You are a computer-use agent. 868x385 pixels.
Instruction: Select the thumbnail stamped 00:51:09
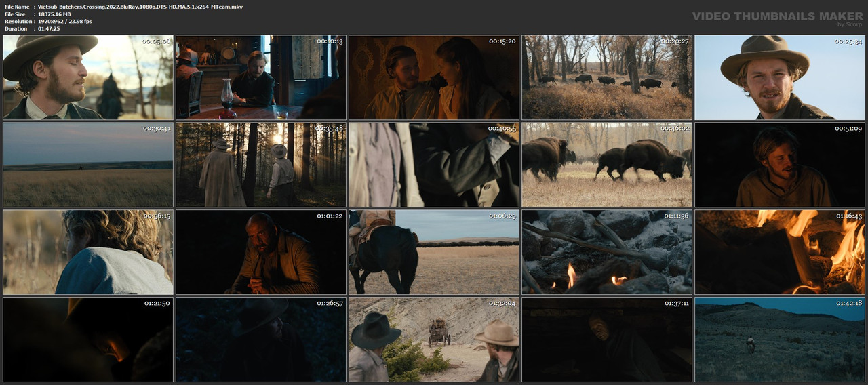click(x=780, y=165)
